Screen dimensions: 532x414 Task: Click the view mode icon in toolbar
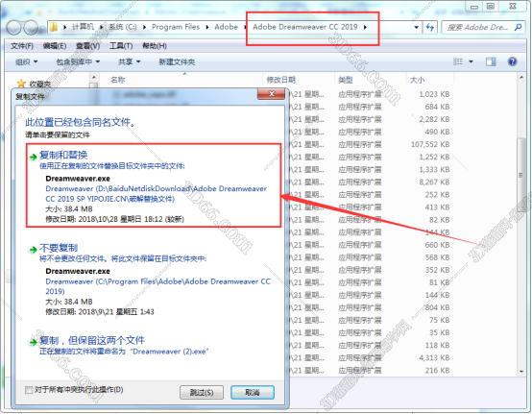458,61
